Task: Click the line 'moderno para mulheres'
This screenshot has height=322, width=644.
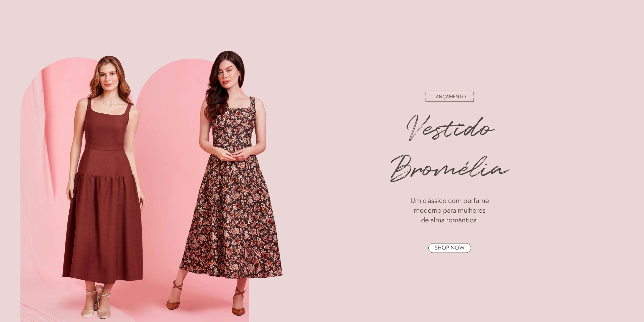Action: pyautogui.click(x=449, y=210)
